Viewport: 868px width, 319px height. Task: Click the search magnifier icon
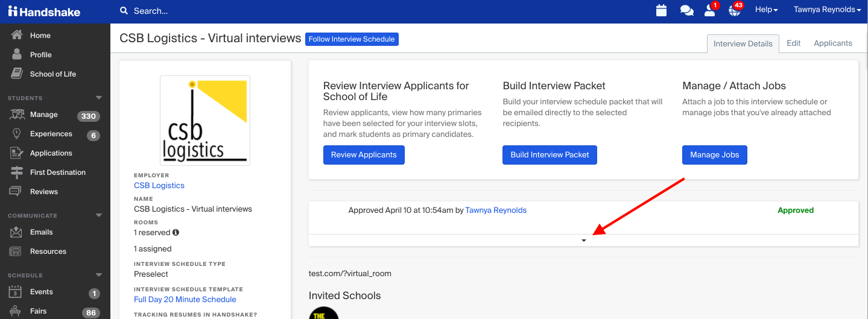click(x=124, y=11)
